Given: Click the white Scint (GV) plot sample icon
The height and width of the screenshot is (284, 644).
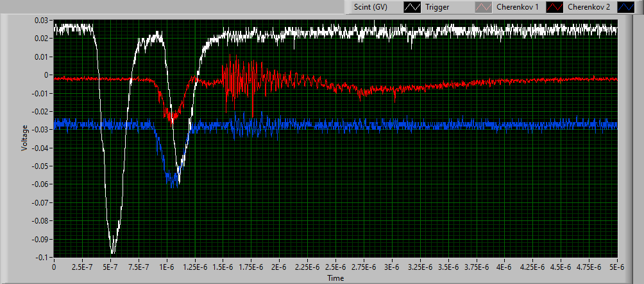Looking at the screenshot, I should tap(412, 8).
